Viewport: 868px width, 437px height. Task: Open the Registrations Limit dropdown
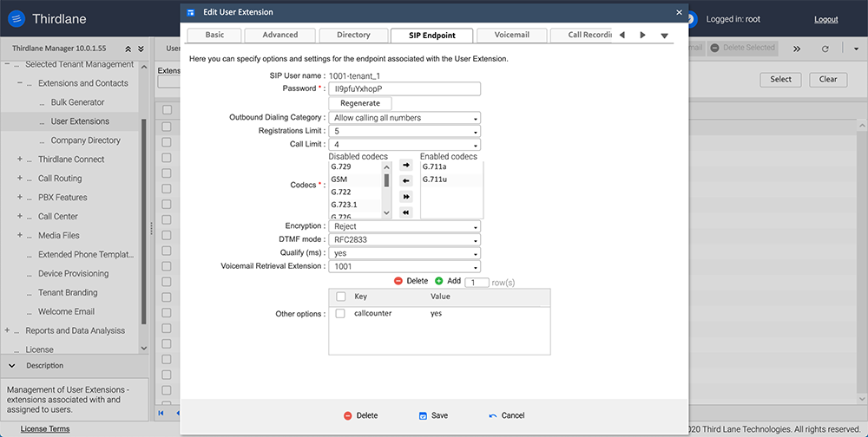coord(404,132)
